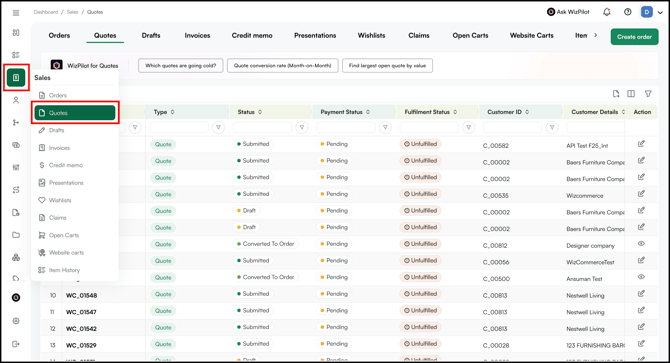The image size is (670, 363).
Task: Sort by Fulfilment Status column arrows
Action: pos(455,112)
